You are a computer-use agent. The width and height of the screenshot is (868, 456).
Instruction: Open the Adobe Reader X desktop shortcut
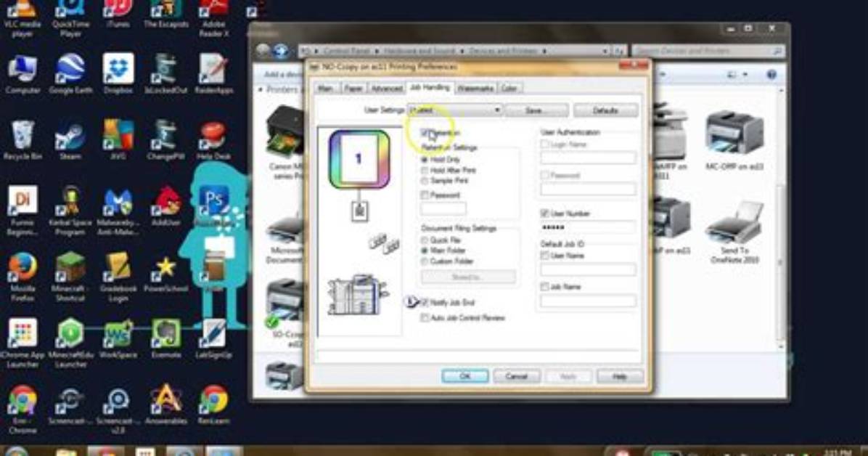[x=213, y=18]
